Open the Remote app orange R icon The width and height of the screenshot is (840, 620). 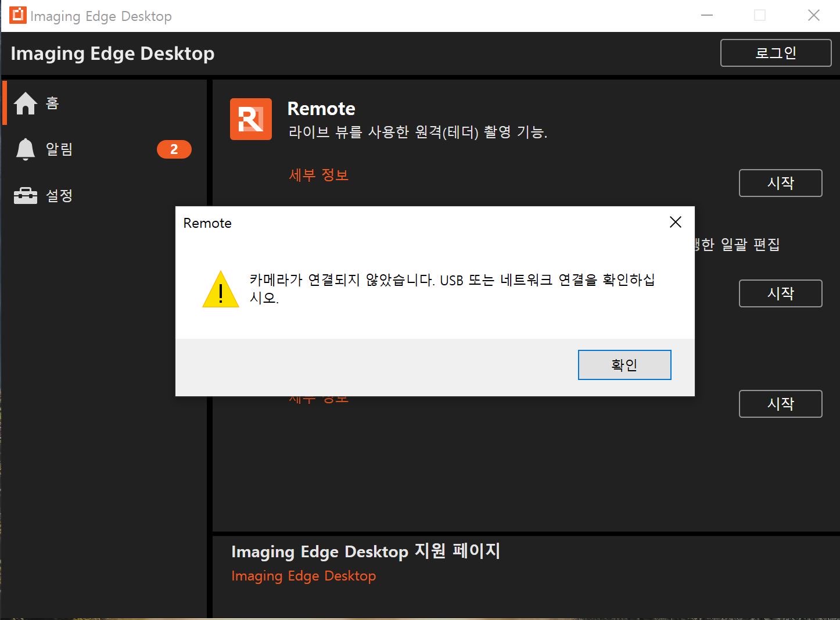[x=251, y=119]
